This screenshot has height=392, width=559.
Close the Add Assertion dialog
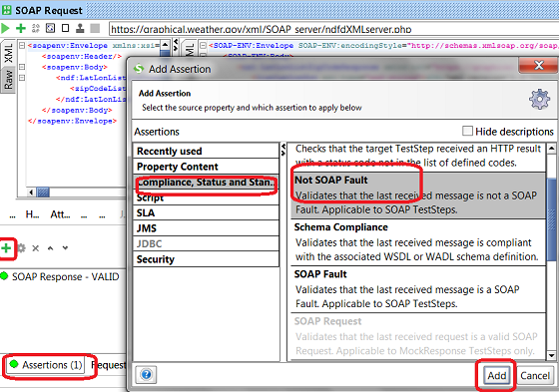click(x=538, y=65)
